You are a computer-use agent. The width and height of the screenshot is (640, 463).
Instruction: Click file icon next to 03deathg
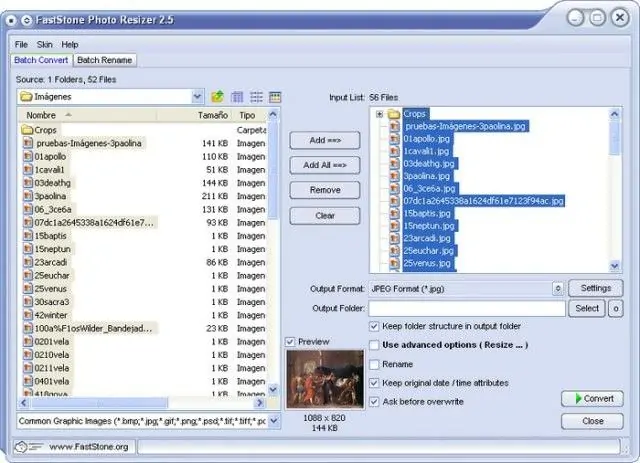pyautogui.click(x=28, y=183)
